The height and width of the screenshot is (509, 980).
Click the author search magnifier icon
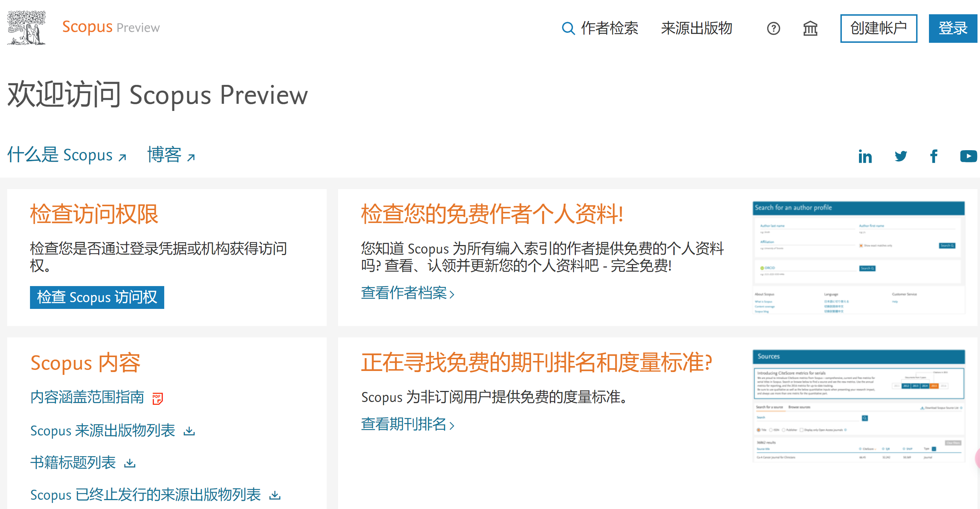click(x=568, y=28)
